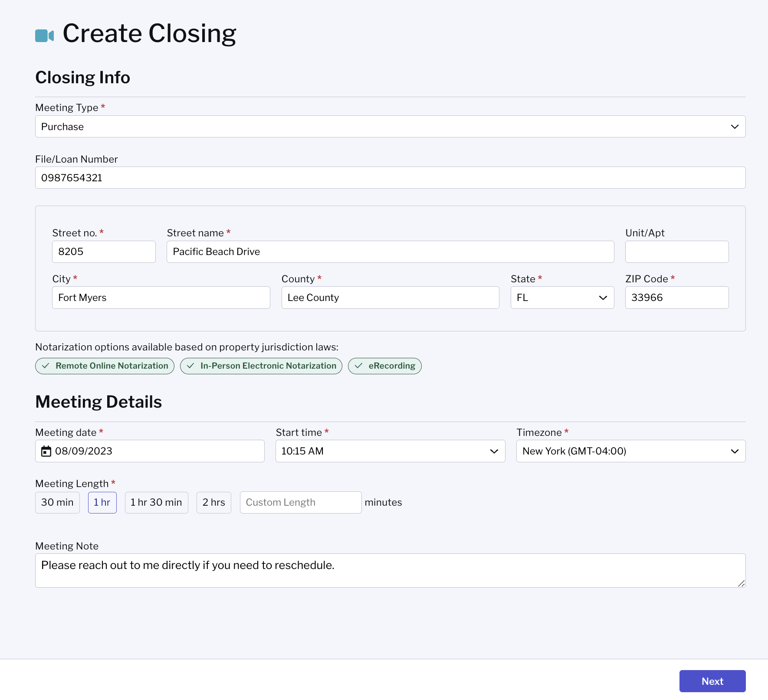Open the Meeting Type dropdown

390,127
